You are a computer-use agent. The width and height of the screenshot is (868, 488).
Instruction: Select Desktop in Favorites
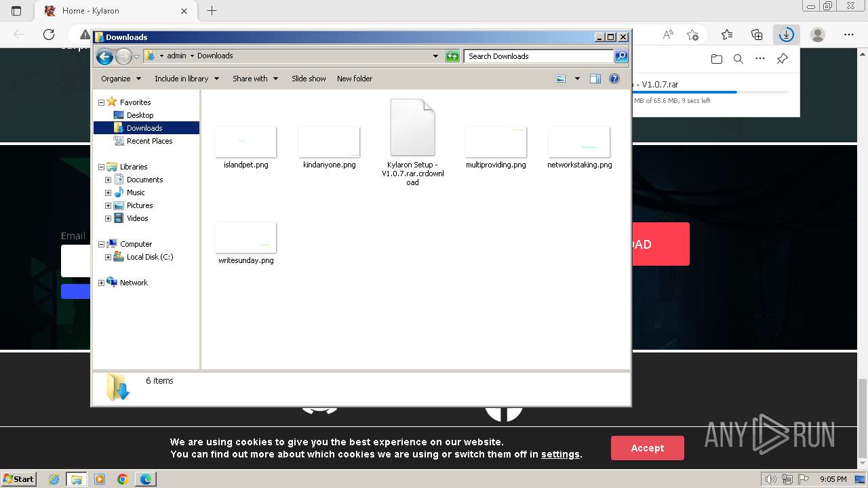(140, 115)
